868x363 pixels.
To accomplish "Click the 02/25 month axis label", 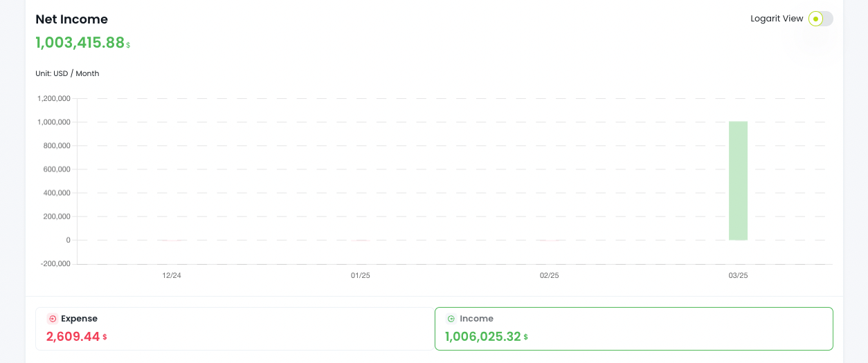I will pos(549,275).
